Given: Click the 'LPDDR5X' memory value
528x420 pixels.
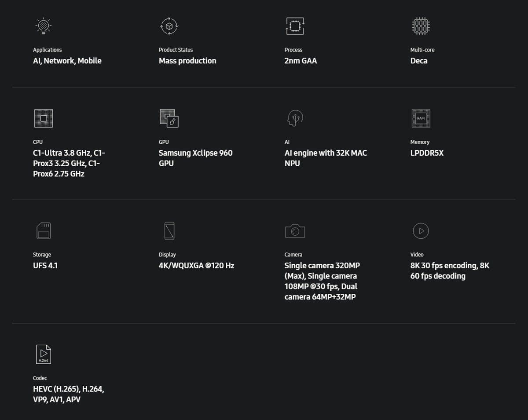Looking at the screenshot, I should tap(427, 153).
